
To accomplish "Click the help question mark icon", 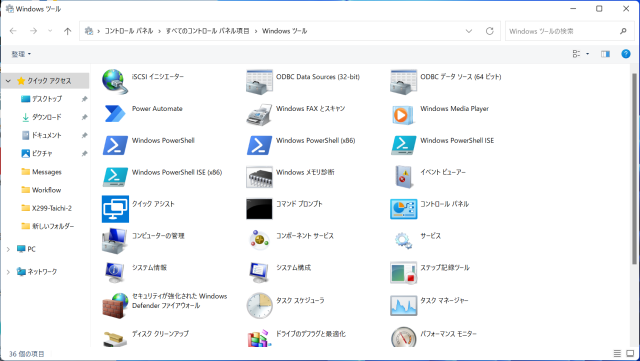I will coord(625,54).
